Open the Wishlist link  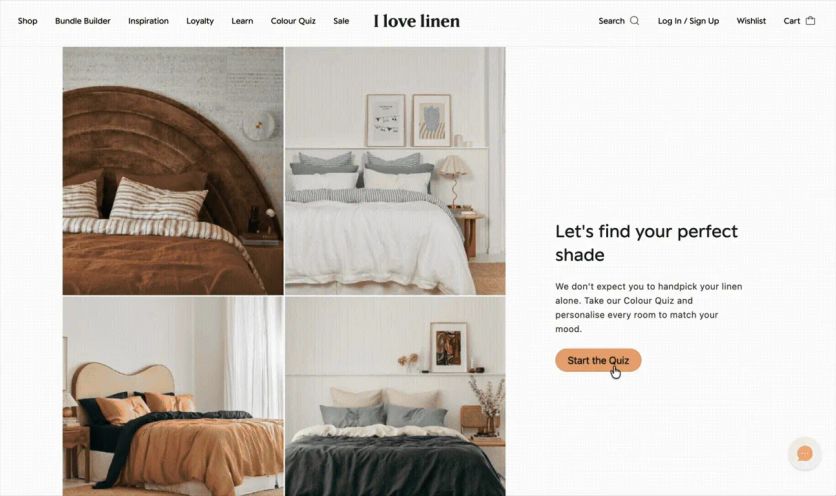click(x=751, y=21)
